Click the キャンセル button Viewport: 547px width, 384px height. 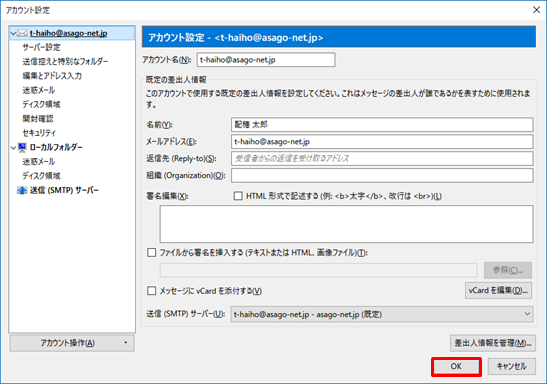(511, 367)
